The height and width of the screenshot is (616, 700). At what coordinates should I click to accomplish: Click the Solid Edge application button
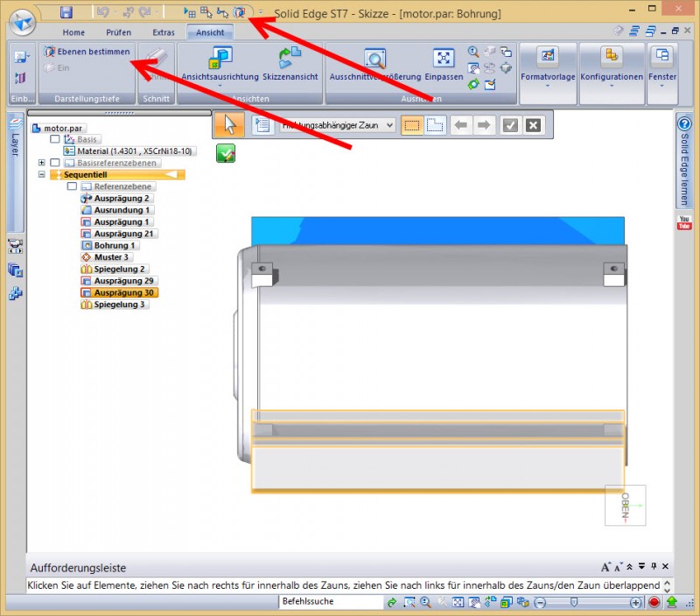tap(20, 22)
